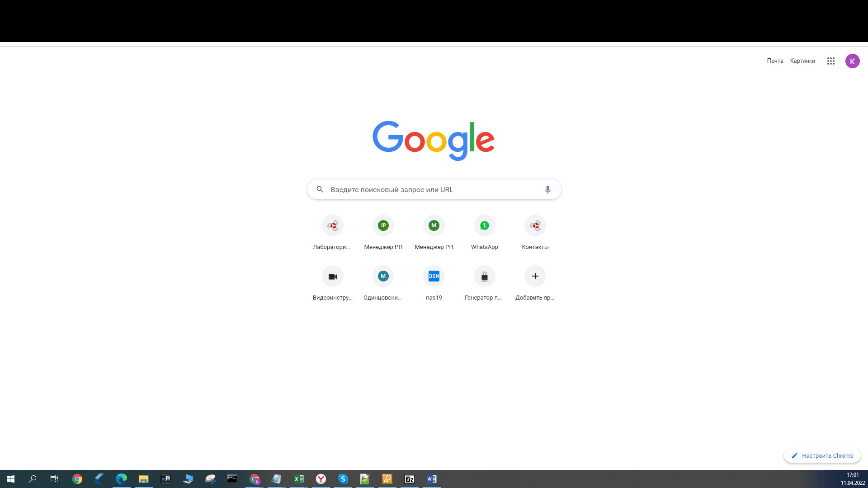The width and height of the screenshot is (868, 488).
Task: Open the Видеоинстру... shortcut
Action: 332,284
